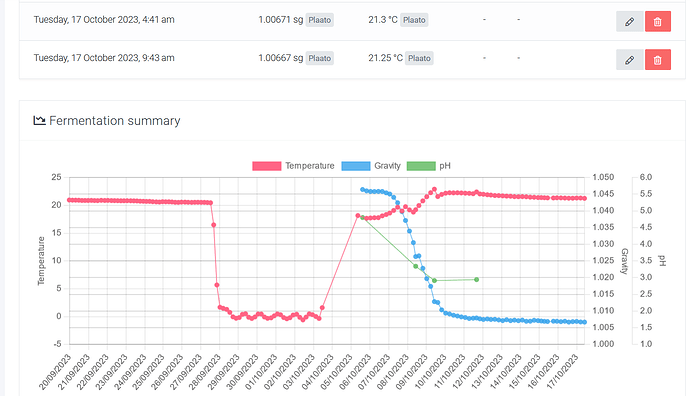Click the Fermentation summary chart icon

(x=40, y=120)
